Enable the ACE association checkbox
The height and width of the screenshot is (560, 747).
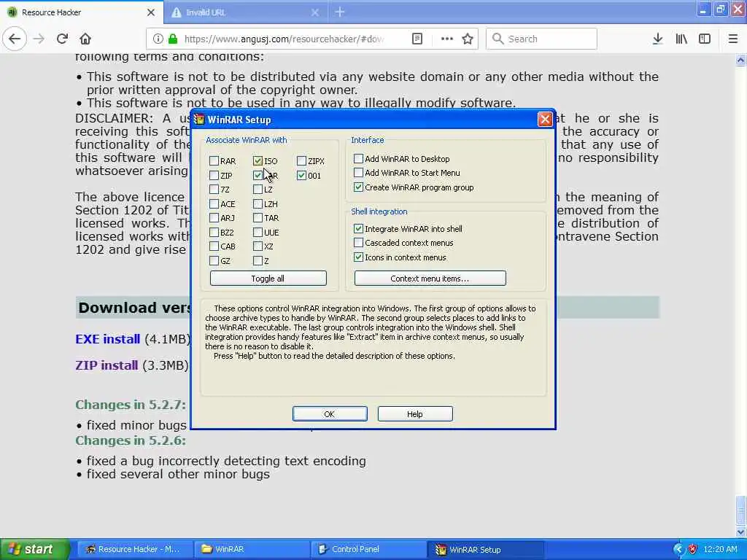point(214,204)
